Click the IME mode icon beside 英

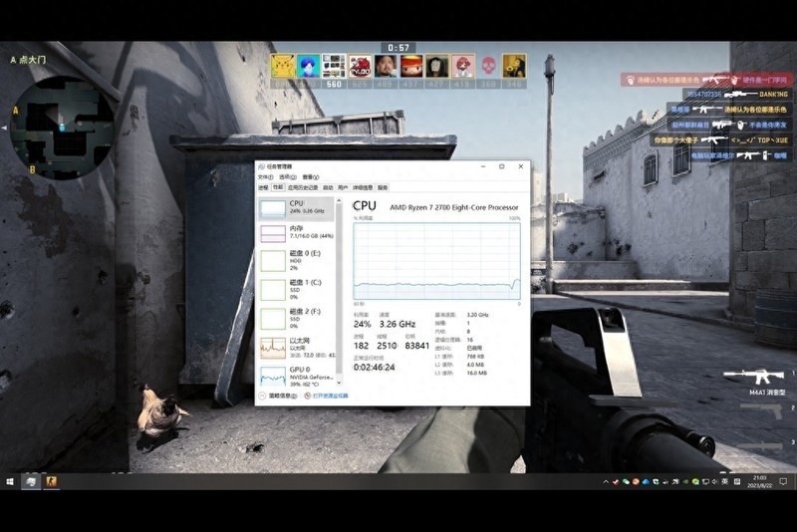737,482
